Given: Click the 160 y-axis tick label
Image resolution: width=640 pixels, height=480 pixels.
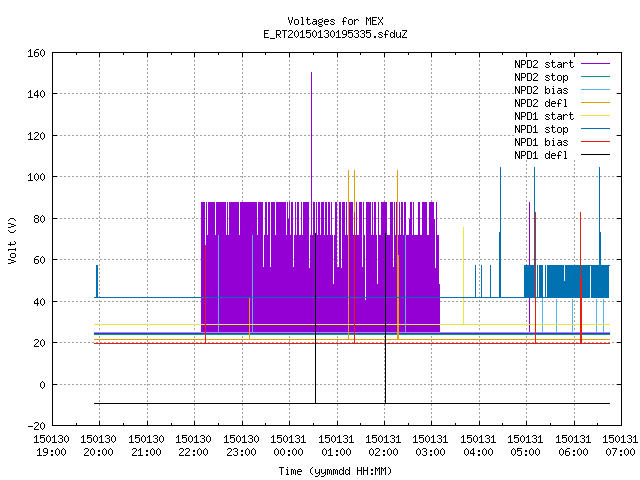Looking at the screenshot, I should click(x=36, y=53).
